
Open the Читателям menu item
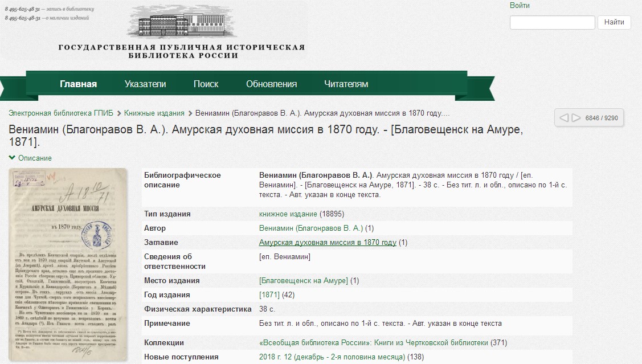coord(346,84)
